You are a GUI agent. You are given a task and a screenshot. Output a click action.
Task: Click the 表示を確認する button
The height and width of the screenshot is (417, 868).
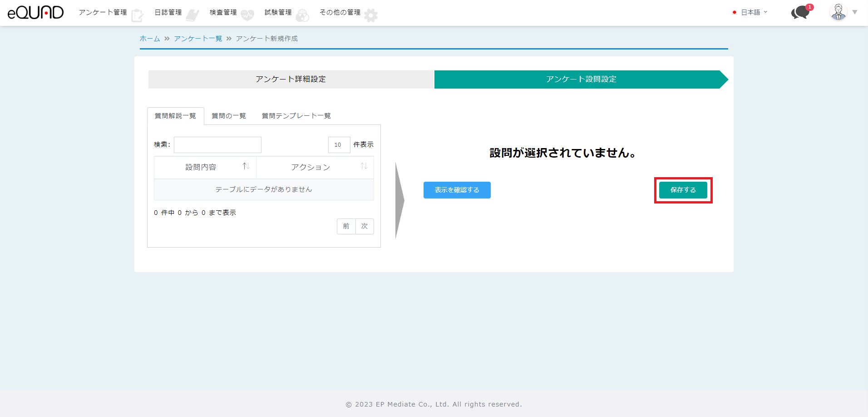457,190
